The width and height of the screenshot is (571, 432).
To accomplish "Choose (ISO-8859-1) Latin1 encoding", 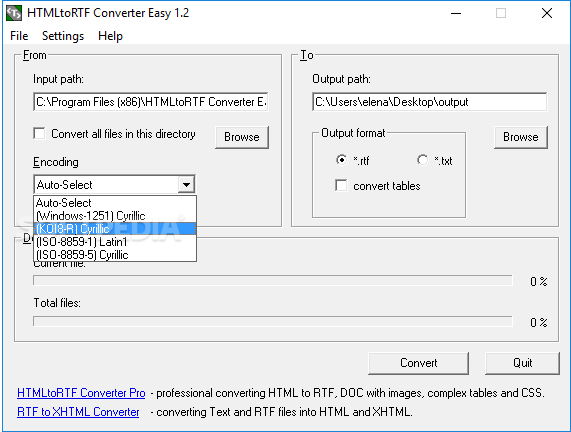I will (x=115, y=242).
